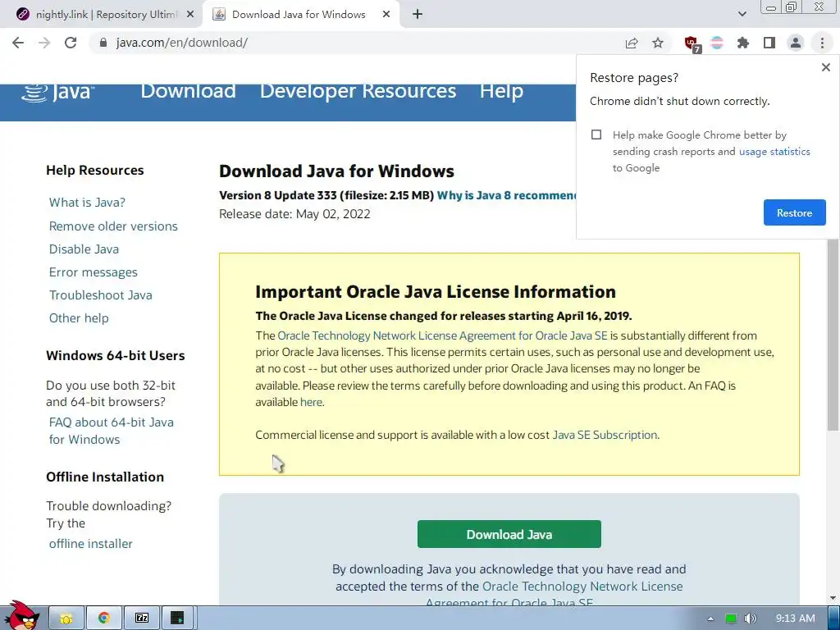Reload the Java download page
The image size is (840, 630).
pos(71,43)
